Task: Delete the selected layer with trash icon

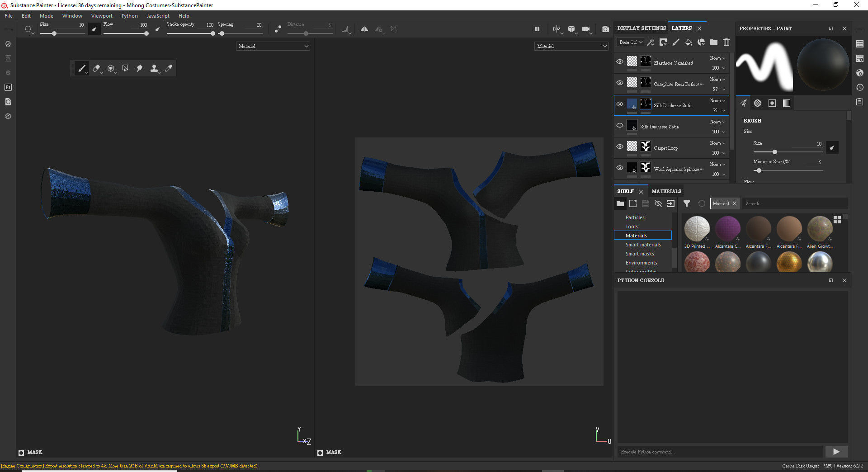Action: [x=726, y=42]
